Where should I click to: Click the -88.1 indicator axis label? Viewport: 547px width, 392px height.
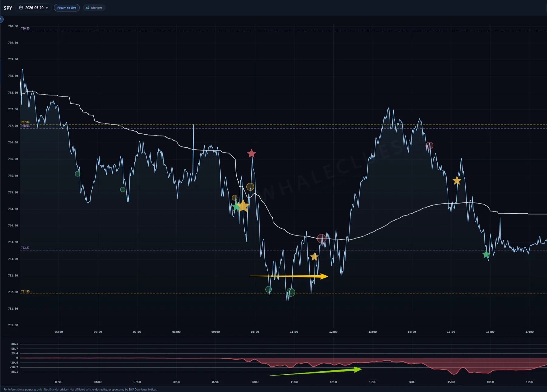14,372
